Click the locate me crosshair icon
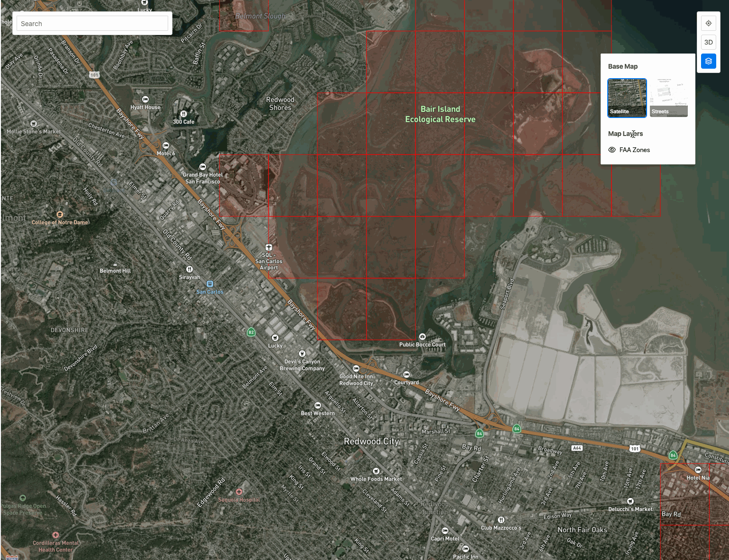The height and width of the screenshot is (560, 729). (708, 23)
